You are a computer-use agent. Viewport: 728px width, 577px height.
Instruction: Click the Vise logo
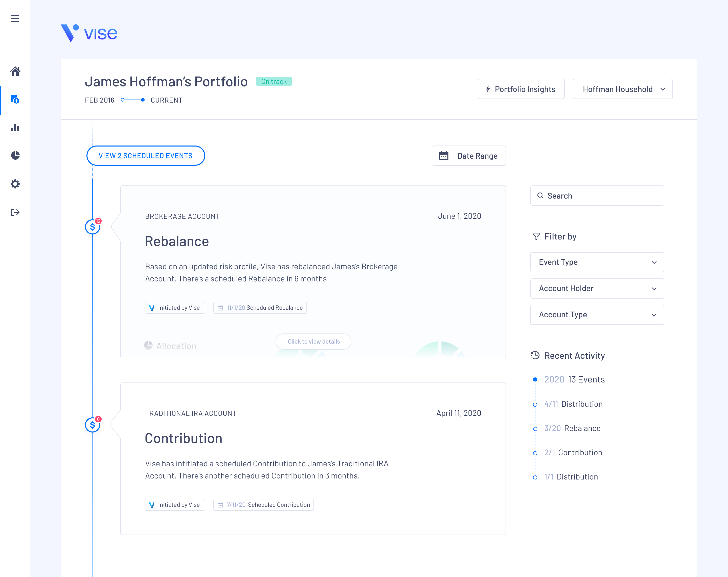[89, 33]
